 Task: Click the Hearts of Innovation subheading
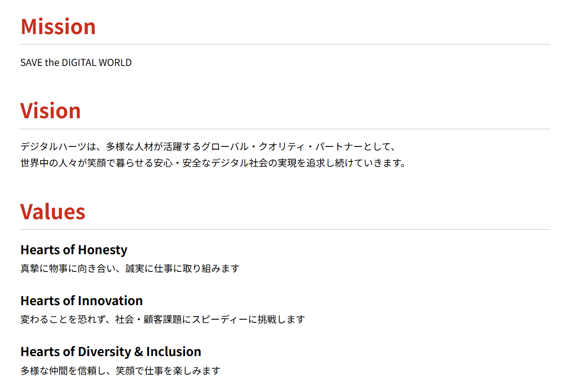82,301
